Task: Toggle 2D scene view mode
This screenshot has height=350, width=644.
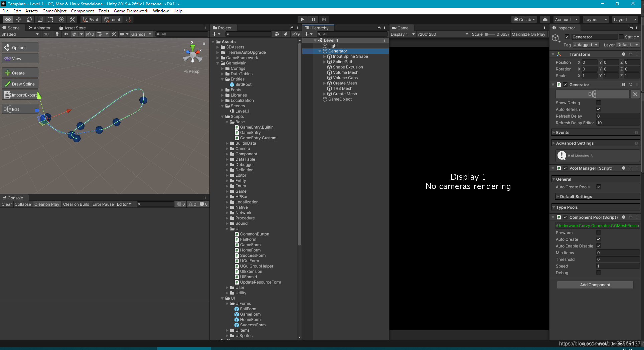Action: [46, 34]
